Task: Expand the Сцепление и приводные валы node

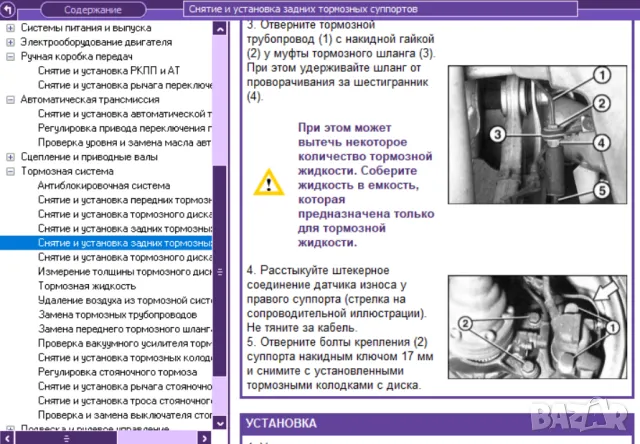Action: click(x=11, y=157)
